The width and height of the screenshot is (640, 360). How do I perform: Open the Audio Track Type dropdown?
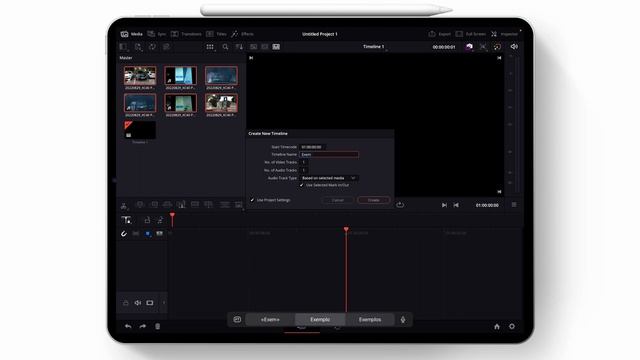tap(329, 178)
